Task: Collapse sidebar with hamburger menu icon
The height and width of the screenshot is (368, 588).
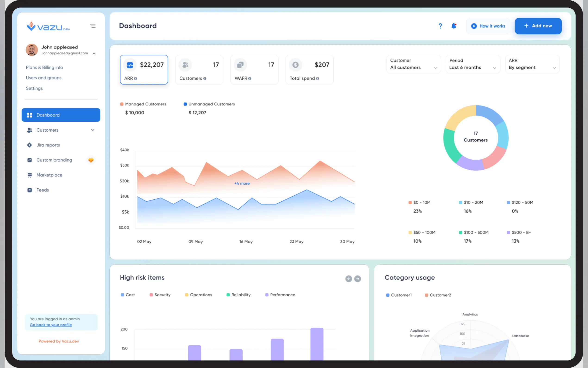Action: 93,26
